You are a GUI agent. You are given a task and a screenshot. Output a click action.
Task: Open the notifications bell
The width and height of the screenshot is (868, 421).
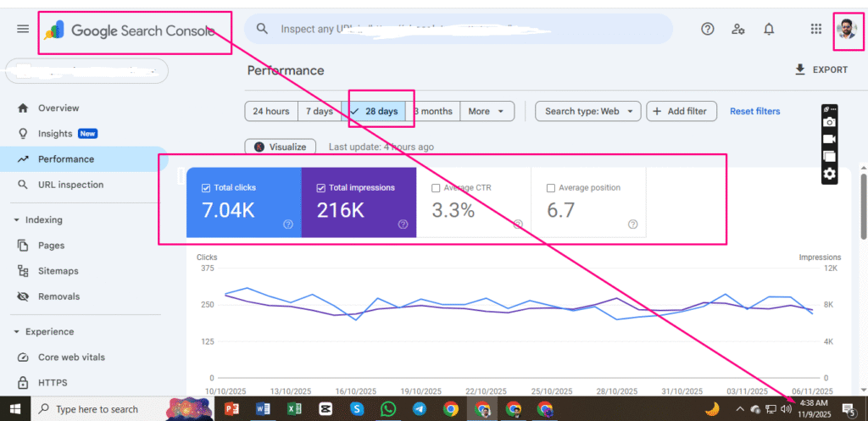coord(769,30)
